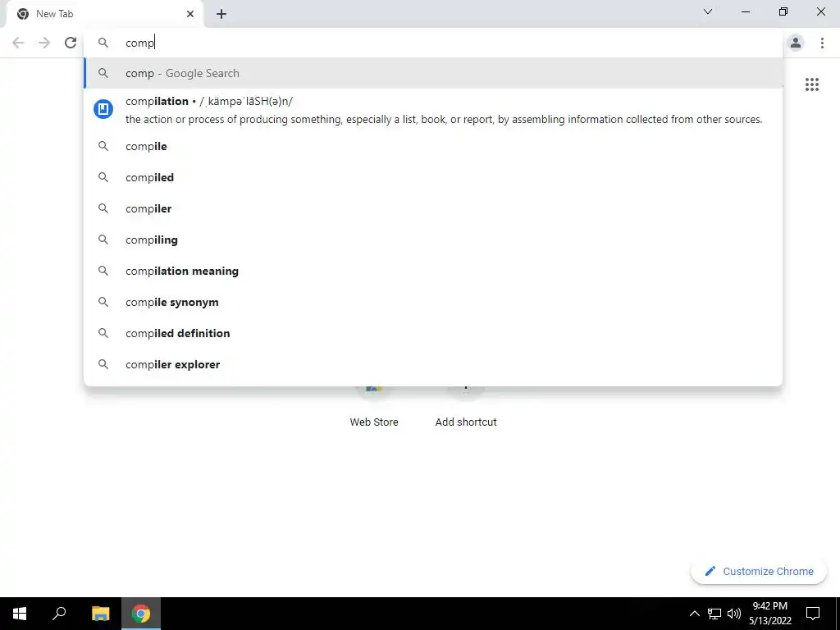Select 'compilation meaning' suggestion
Image resolution: width=840 pixels, height=630 pixels.
[433, 271]
